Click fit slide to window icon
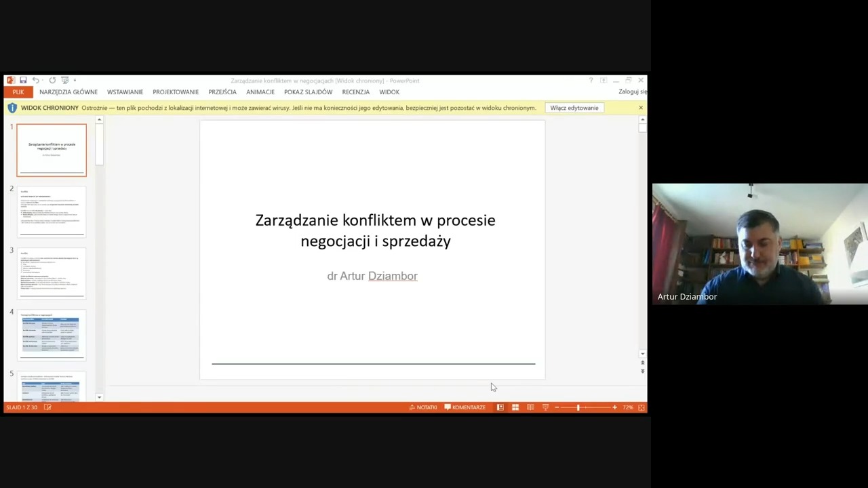 (x=642, y=407)
